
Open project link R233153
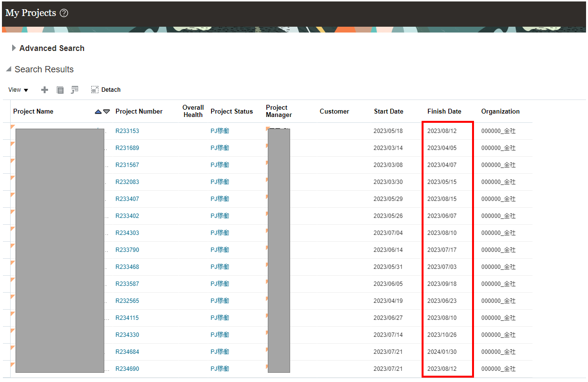(127, 131)
